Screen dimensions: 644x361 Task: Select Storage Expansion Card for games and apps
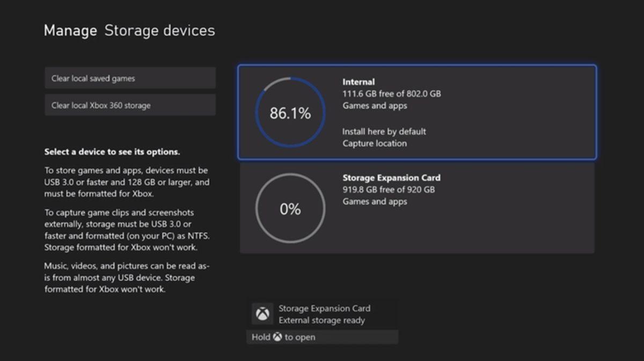click(418, 208)
